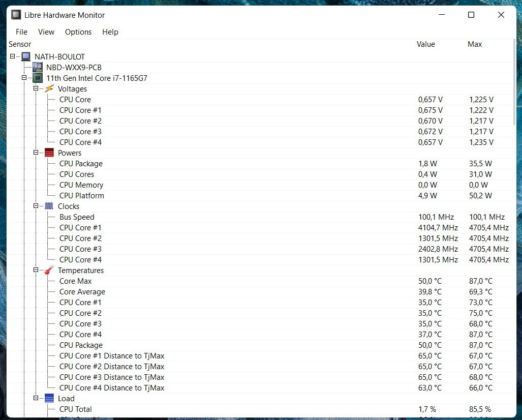Click the vertical scrollbar thumb

[x=514, y=82]
